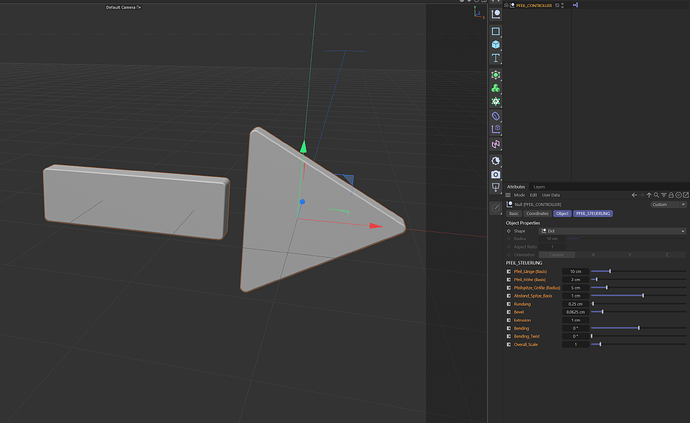Open the Attribute Manager filter icon
Screen dimensions: 690x423
664,195
